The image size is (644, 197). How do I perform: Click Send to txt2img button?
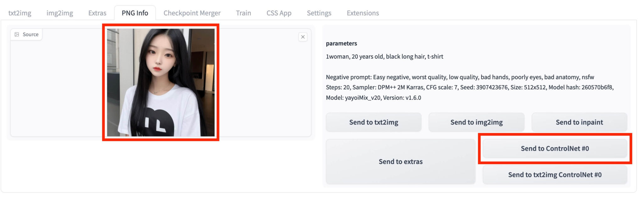[x=374, y=122]
